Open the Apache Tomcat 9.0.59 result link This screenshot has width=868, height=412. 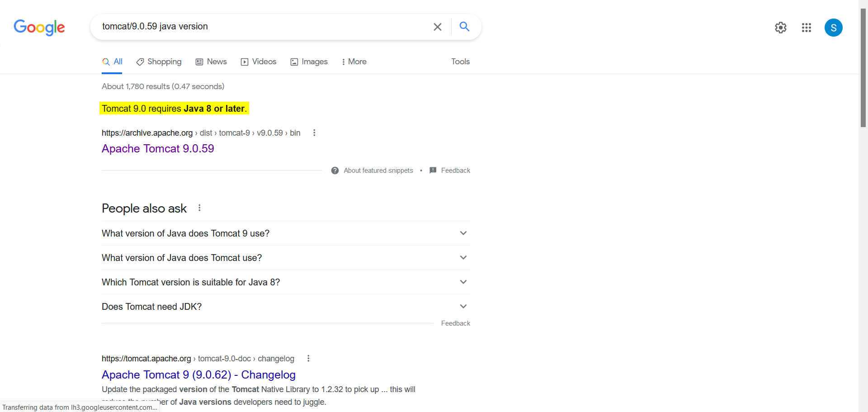pyautogui.click(x=158, y=149)
